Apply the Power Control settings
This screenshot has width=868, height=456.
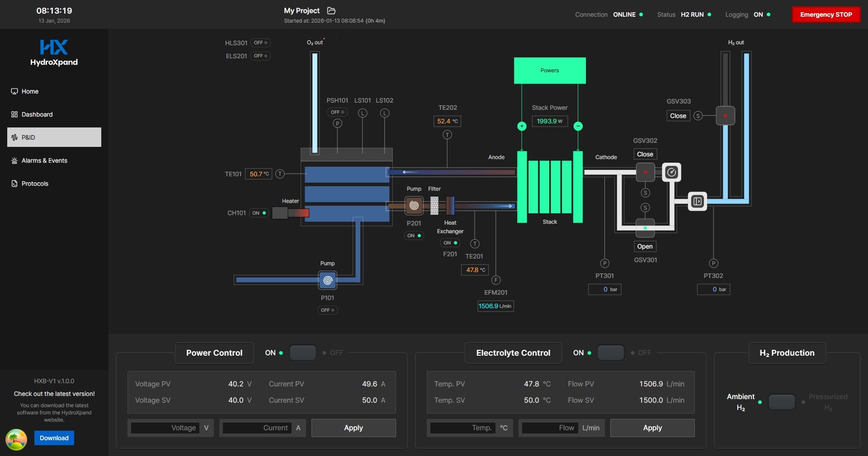(354, 428)
